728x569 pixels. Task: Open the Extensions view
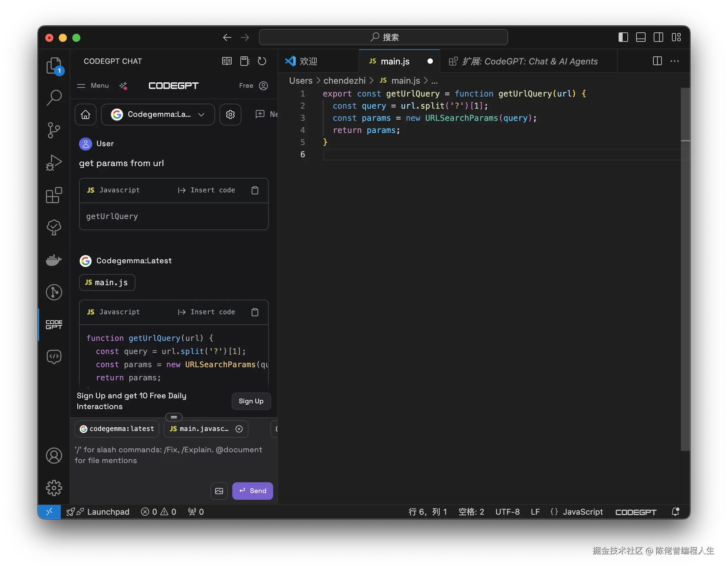(54, 195)
